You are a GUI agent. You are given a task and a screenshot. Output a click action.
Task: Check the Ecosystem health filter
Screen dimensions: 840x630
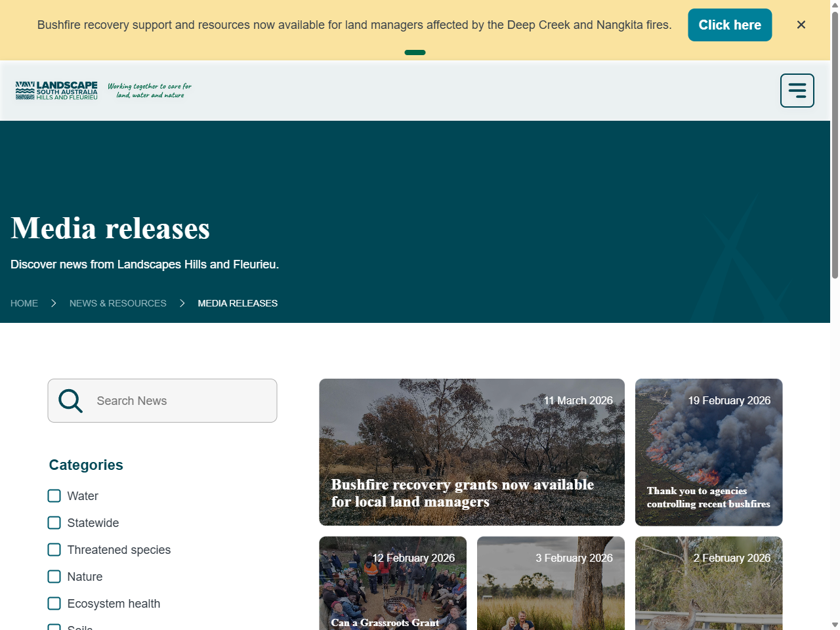[x=54, y=603]
